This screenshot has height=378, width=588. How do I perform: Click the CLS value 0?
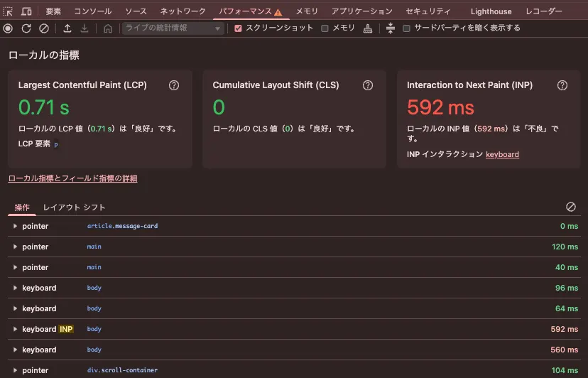click(x=219, y=107)
